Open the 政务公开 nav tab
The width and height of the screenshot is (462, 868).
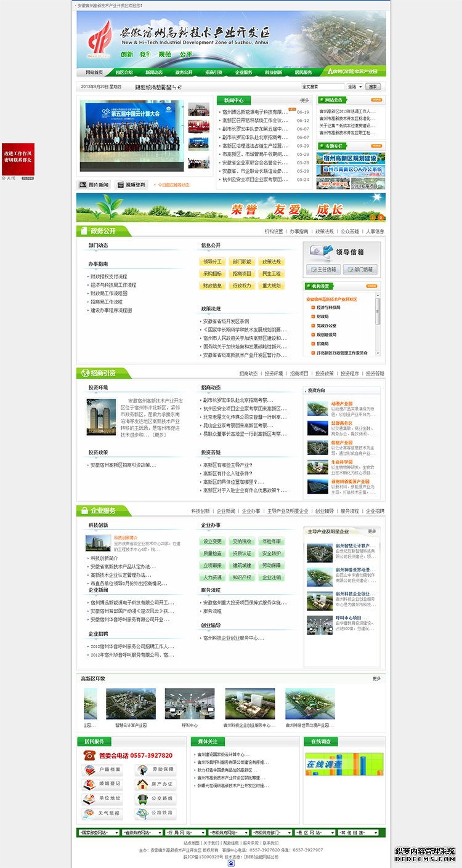click(x=184, y=72)
